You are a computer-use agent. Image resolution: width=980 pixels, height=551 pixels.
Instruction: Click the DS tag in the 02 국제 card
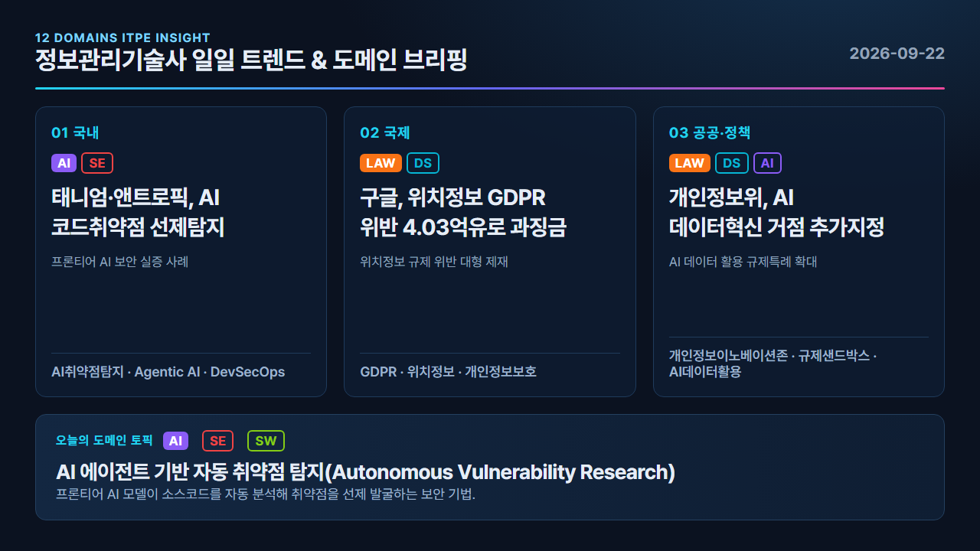coord(423,163)
